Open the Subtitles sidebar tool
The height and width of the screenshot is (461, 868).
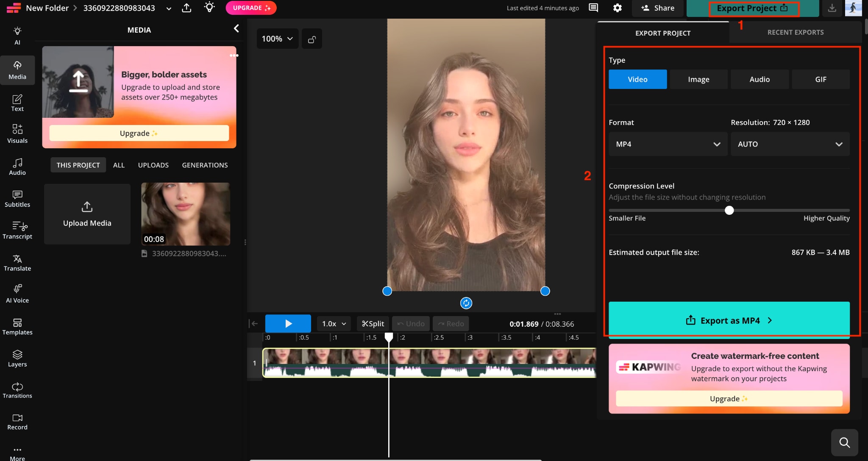coord(17,199)
